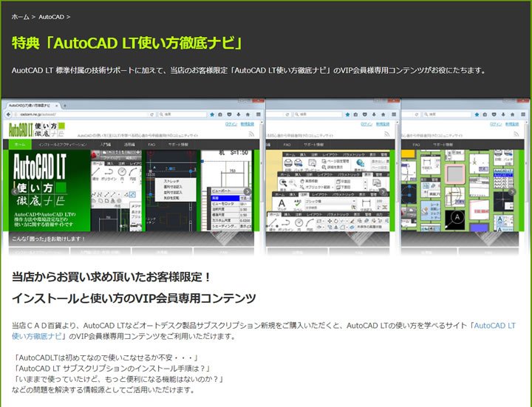Screen dimensions: 532x407
Task: Click ログイン link in middle browser window
Action: [366, 124]
